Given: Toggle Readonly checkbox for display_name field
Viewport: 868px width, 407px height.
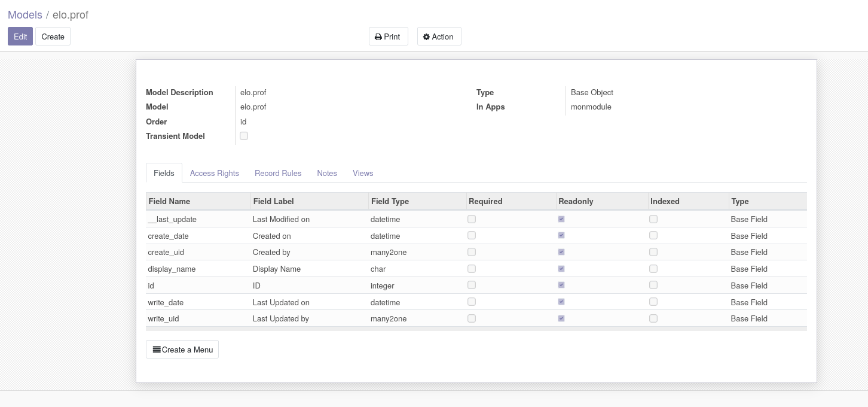Looking at the screenshot, I should (x=561, y=269).
